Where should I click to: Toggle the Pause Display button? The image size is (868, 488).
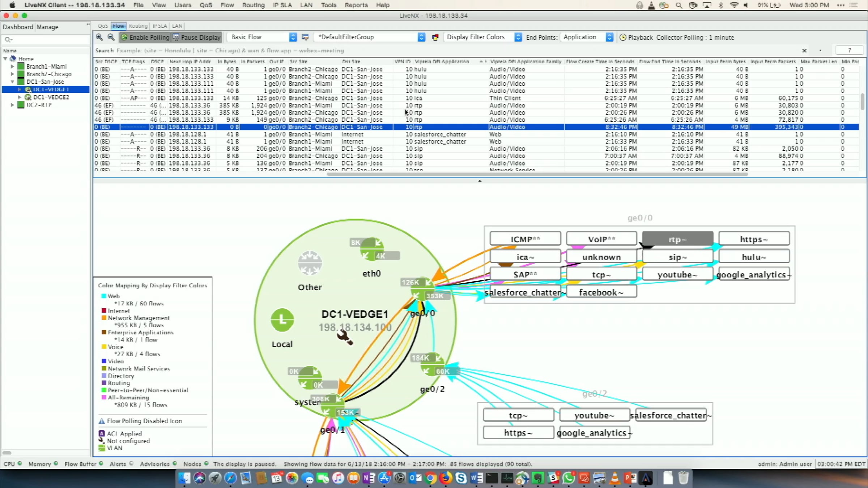point(196,37)
